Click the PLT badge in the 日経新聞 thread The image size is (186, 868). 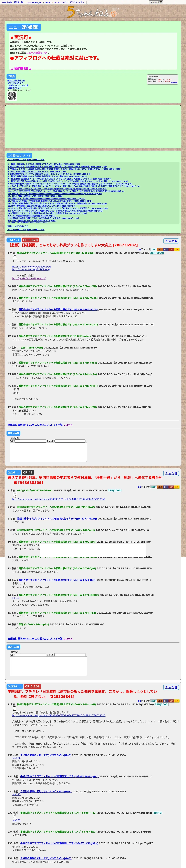[165, 249]
